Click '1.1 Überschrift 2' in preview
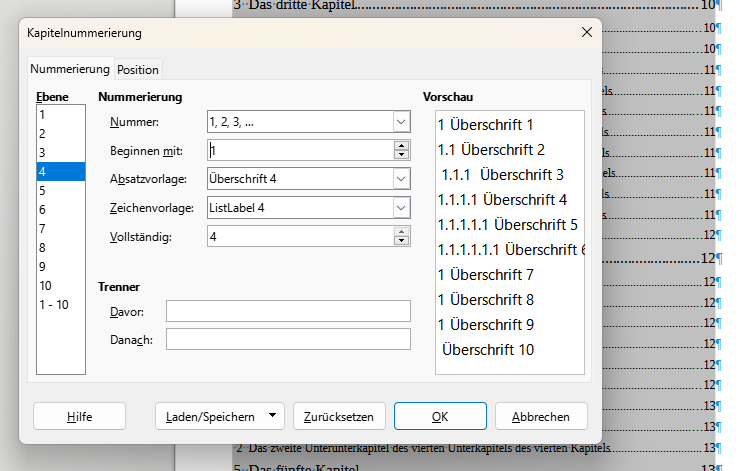Screen dimensions: 756x471 pyautogui.click(x=491, y=150)
